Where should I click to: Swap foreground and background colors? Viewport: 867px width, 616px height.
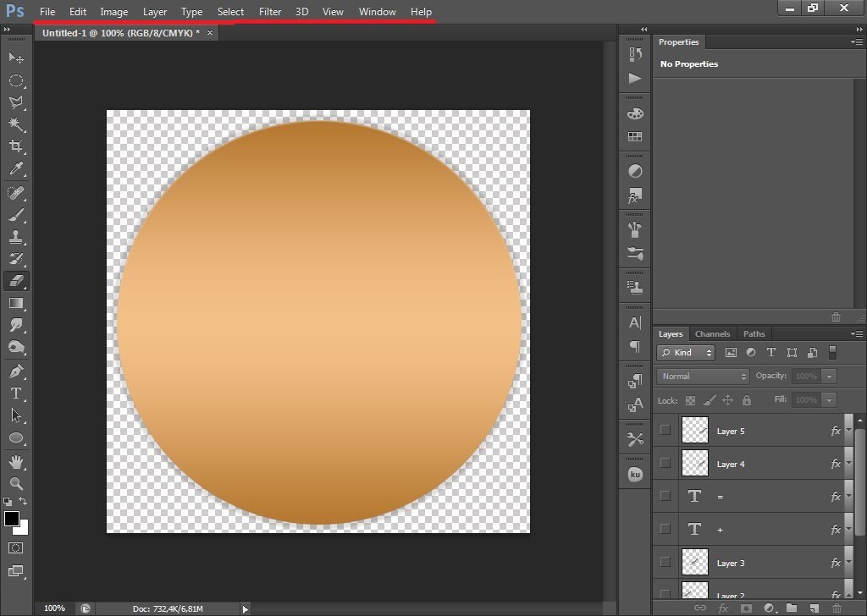click(x=23, y=501)
